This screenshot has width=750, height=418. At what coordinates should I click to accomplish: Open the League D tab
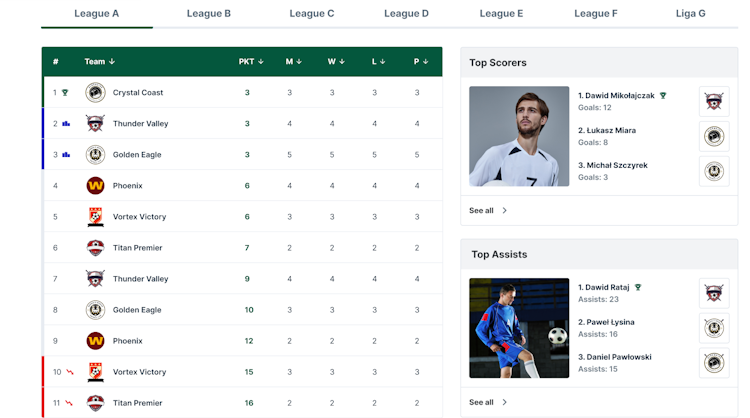(x=406, y=13)
